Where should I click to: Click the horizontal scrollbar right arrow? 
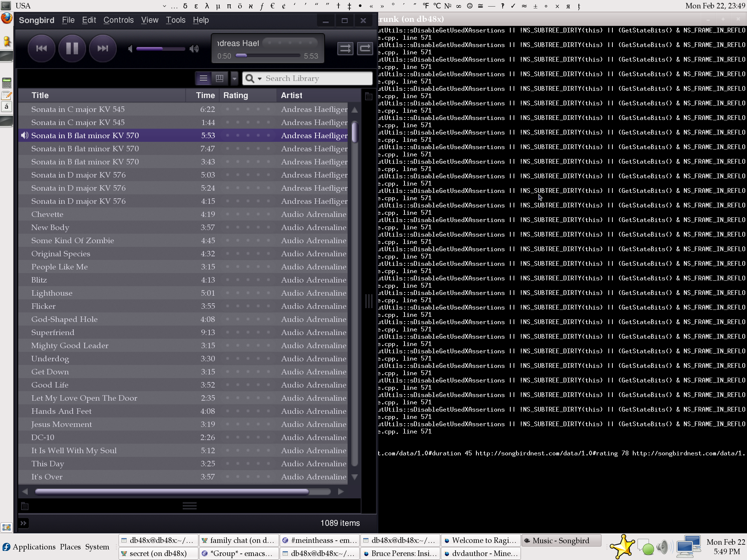(341, 491)
